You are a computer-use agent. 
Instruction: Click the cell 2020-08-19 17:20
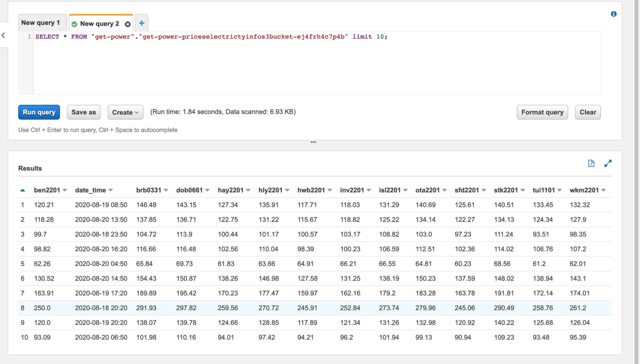coord(101,293)
